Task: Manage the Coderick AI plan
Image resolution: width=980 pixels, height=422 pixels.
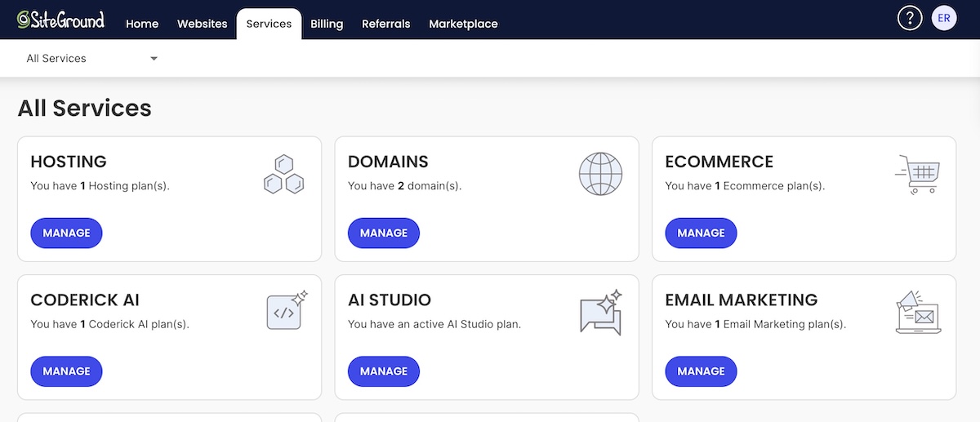Action: point(66,371)
